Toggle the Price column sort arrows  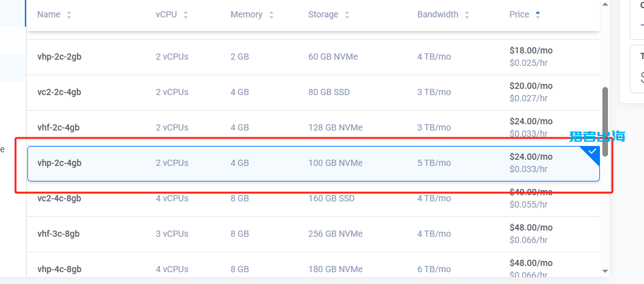(x=538, y=15)
